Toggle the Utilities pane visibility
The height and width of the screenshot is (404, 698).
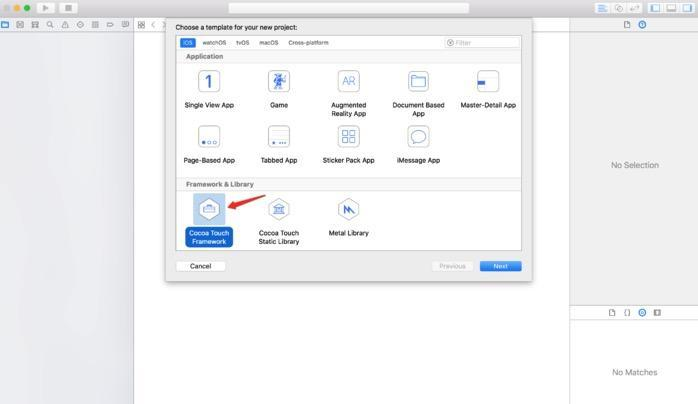[x=687, y=8]
